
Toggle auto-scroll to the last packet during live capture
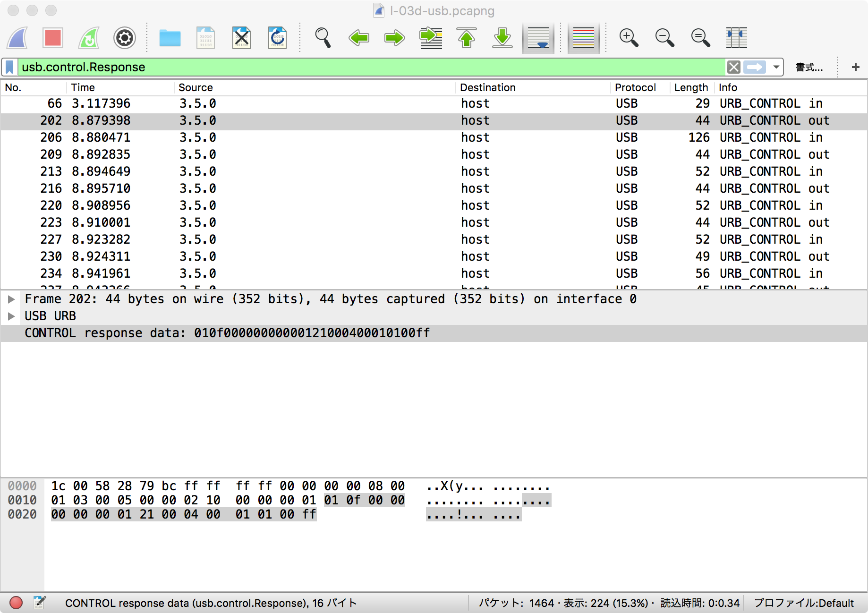tap(538, 38)
